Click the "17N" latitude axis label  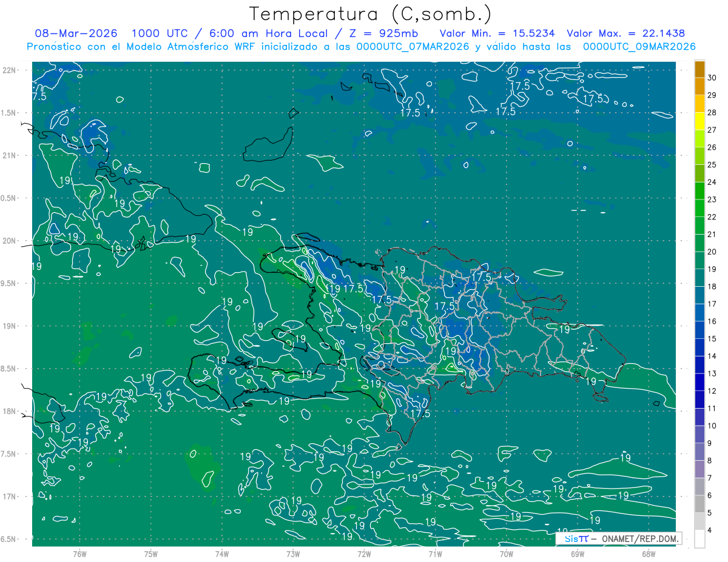(8, 497)
